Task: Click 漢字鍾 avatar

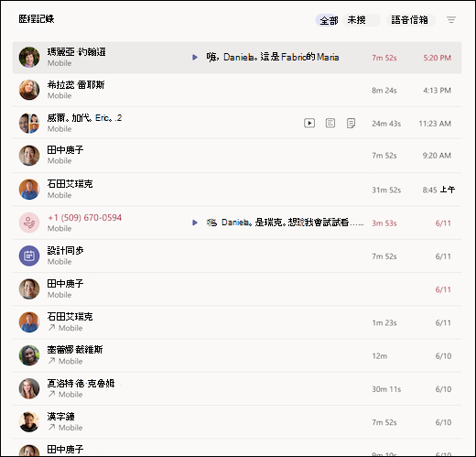Action: click(29, 421)
